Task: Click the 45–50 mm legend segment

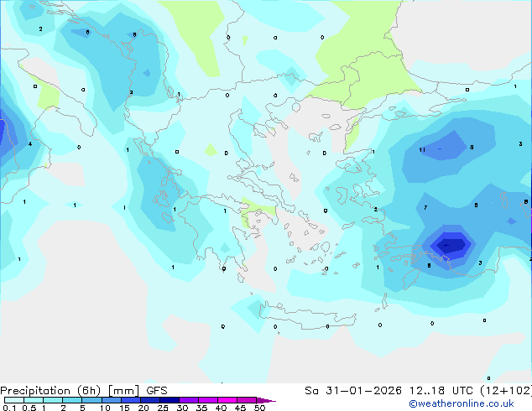Action: (247, 400)
